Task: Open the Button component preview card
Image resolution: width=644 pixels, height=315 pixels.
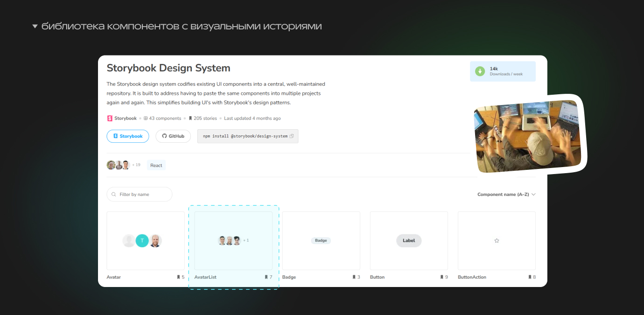Action: [x=409, y=241]
